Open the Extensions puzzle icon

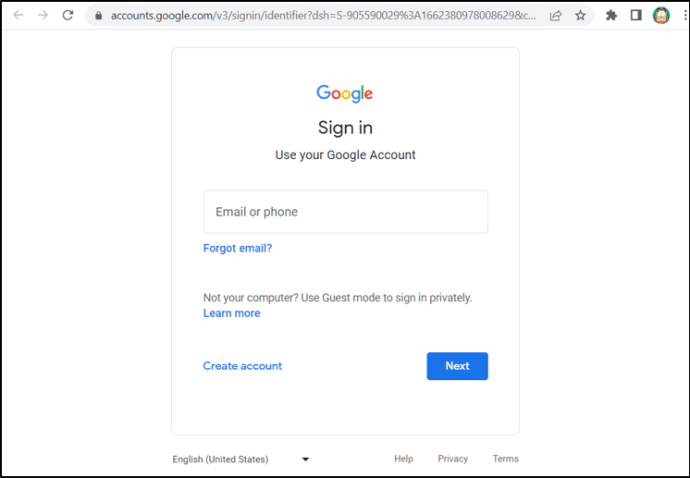(x=611, y=16)
